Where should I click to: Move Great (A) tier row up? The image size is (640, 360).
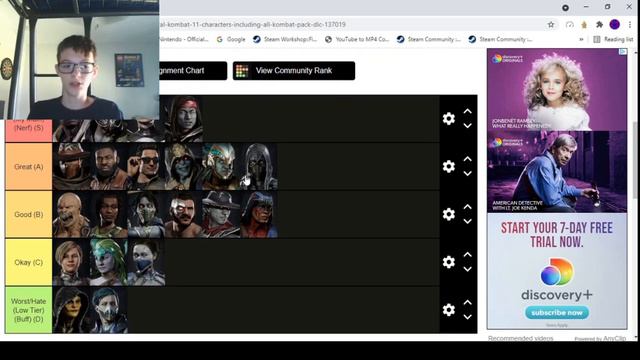pos(468,159)
